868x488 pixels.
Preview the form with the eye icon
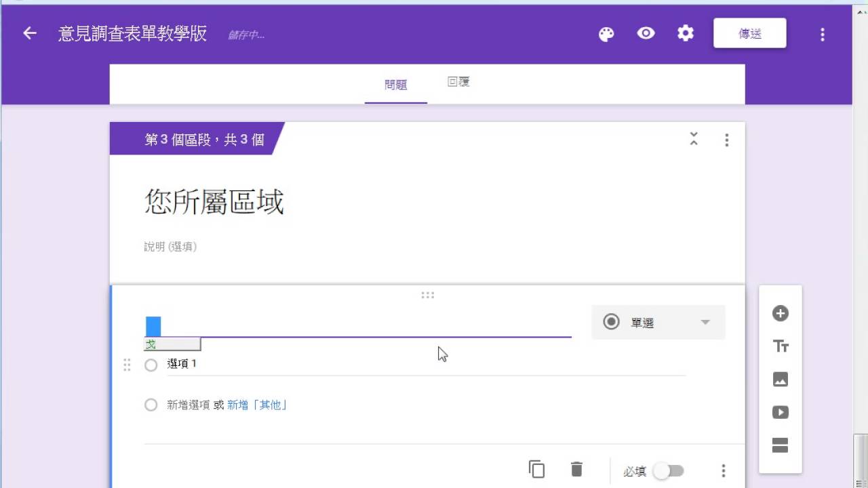click(646, 33)
